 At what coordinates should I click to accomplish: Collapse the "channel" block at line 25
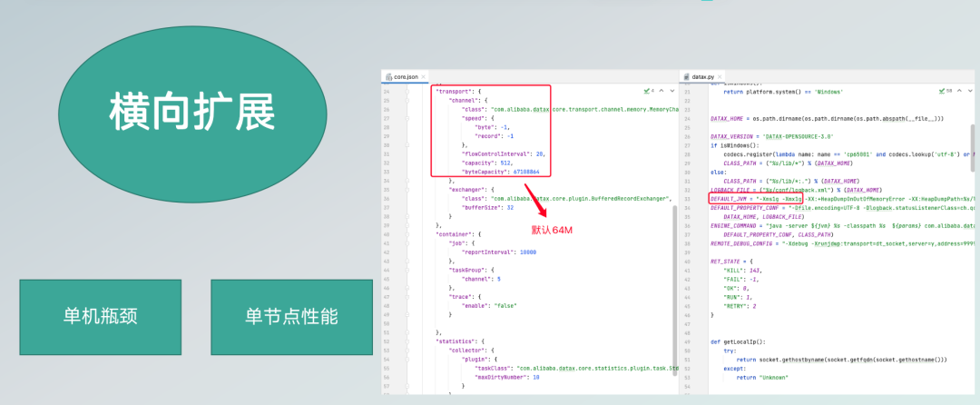(407, 99)
